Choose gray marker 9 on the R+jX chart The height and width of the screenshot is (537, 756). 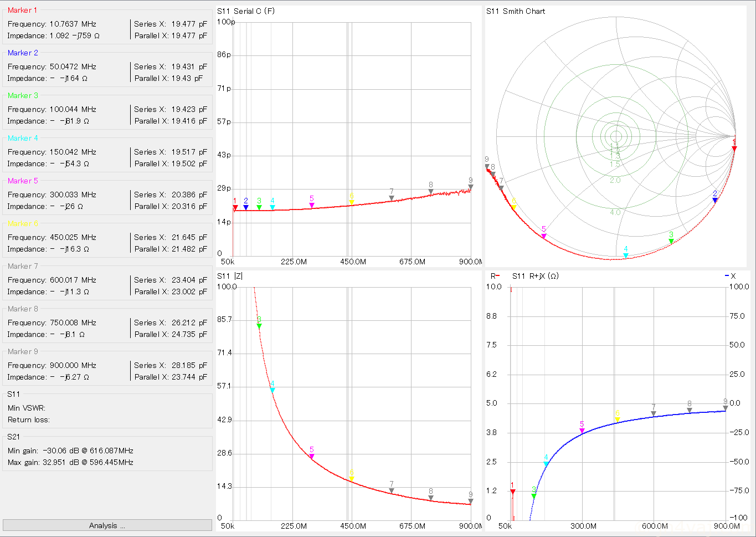tap(726, 408)
